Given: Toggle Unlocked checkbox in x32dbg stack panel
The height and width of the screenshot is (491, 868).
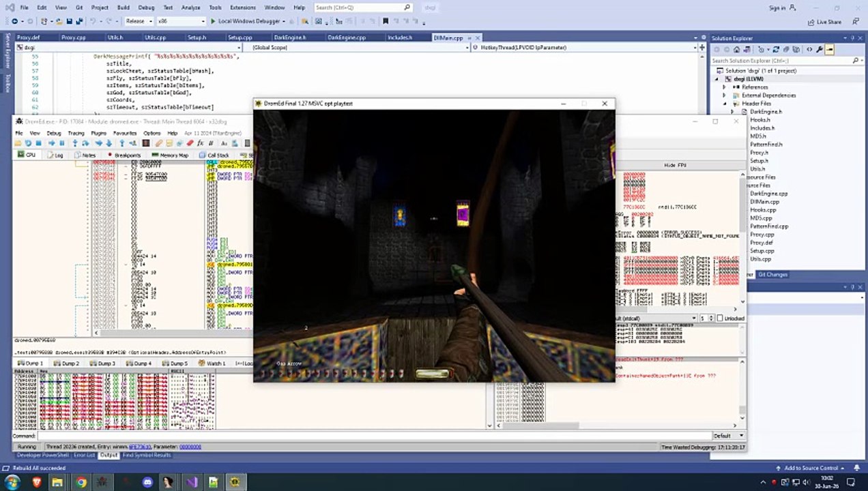Looking at the screenshot, I should (721, 318).
